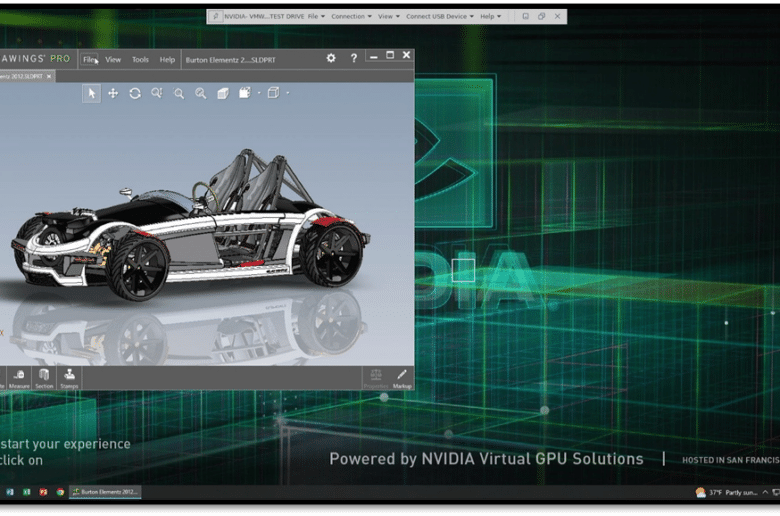Toggle the pin icon on VMware toolbar
The height and width of the screenshot is (516, 780).
(x=215, y=16)
